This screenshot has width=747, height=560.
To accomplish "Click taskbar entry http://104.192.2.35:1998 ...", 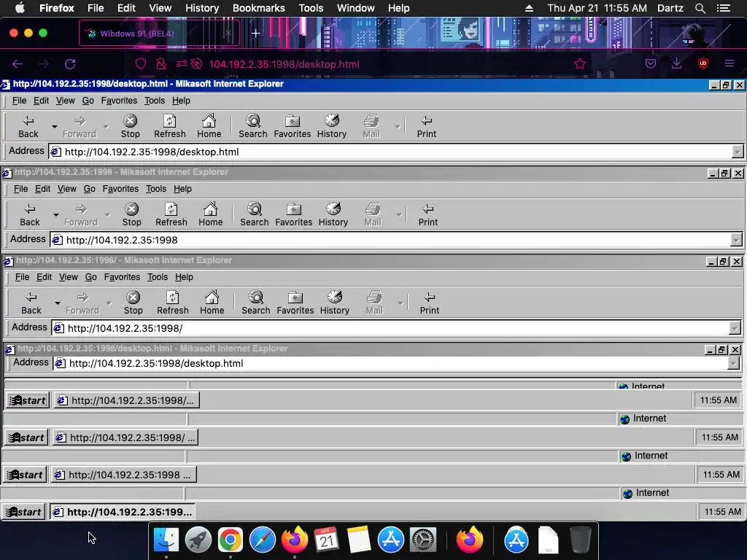I will click(124, 475).
